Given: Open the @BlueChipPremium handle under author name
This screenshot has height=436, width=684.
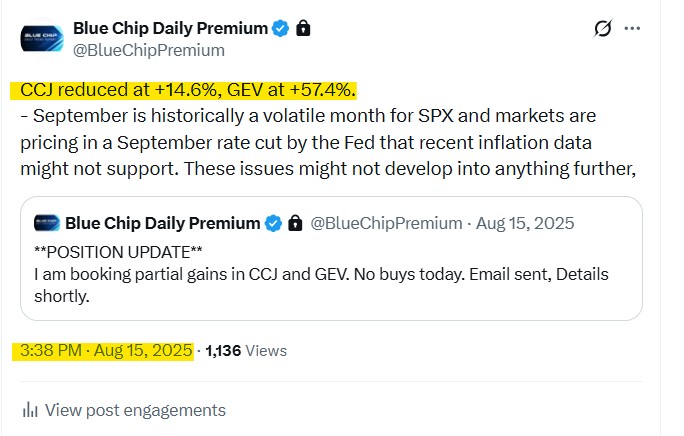Looking at the screenshot, I should [x=148, y=50].
